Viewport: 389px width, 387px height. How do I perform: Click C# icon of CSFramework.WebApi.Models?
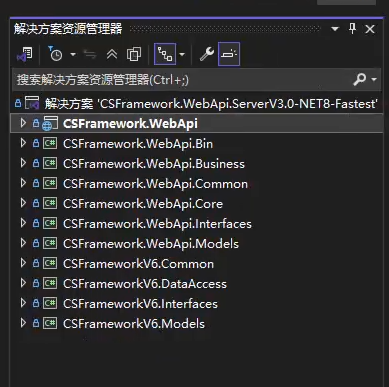click(x=50, y=243)
